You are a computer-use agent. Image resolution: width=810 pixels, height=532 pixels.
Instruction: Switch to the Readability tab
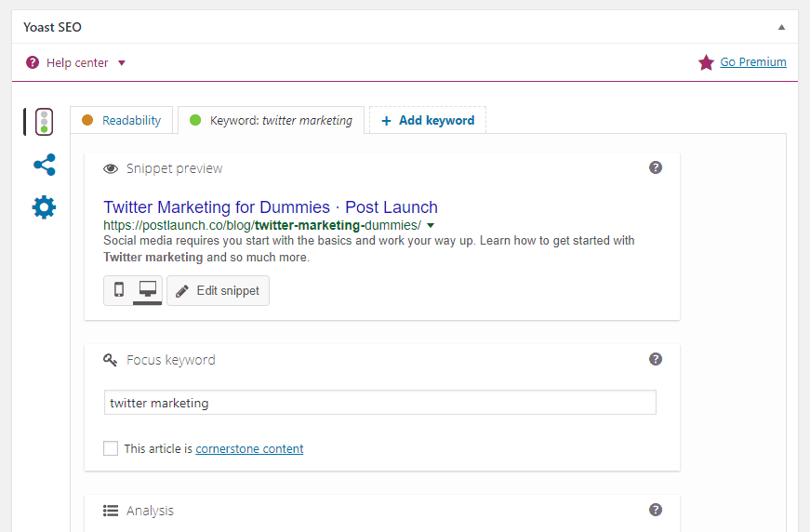[x=122, y=120]
